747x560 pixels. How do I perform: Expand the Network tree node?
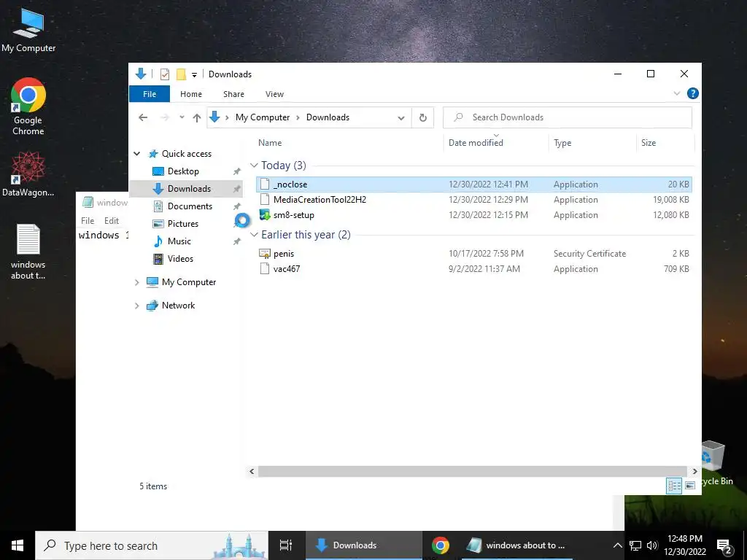point(137,306)
